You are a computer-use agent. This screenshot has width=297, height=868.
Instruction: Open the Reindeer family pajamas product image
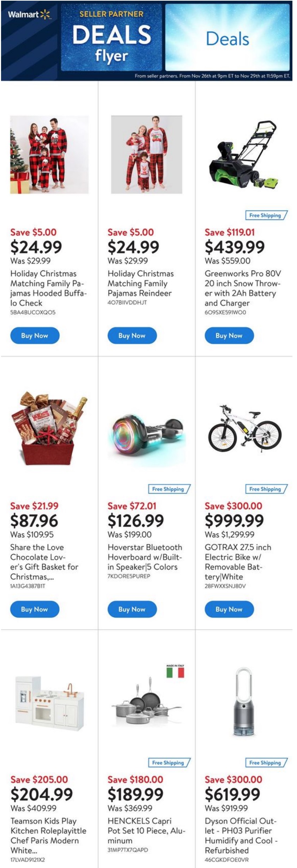[146, 154]
